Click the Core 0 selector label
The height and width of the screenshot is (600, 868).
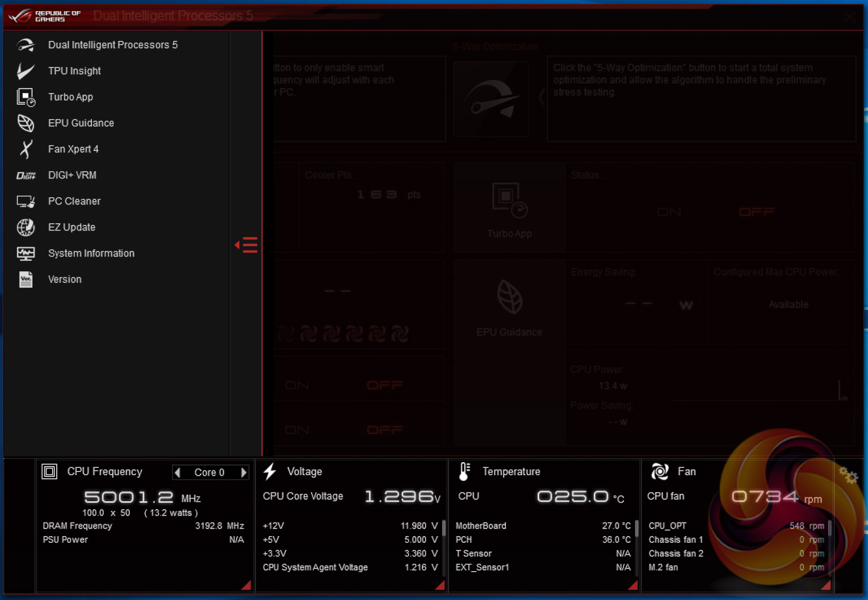pos(210,472)
